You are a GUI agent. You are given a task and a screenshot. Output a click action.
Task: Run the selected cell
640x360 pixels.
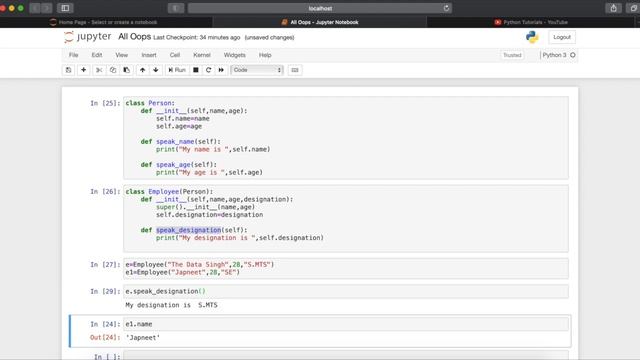point(177,70)
